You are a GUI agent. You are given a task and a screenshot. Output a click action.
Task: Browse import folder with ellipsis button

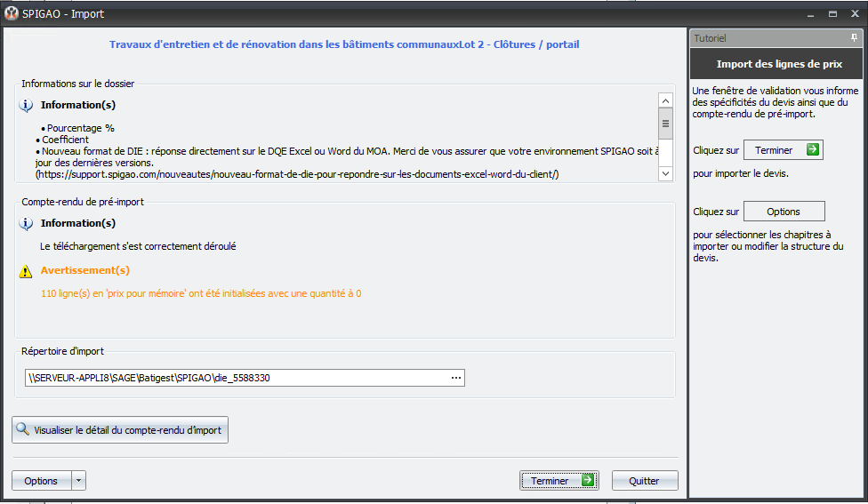pos(455,378)
